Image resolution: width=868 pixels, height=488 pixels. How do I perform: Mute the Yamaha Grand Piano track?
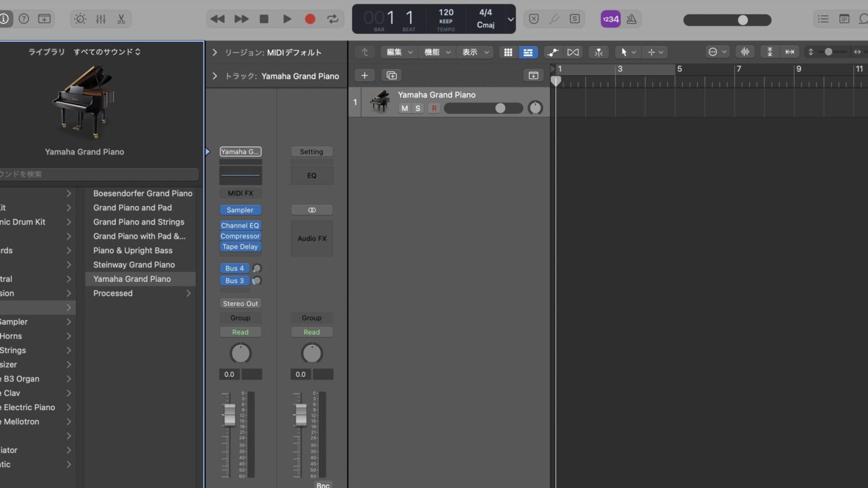(405, 108)
